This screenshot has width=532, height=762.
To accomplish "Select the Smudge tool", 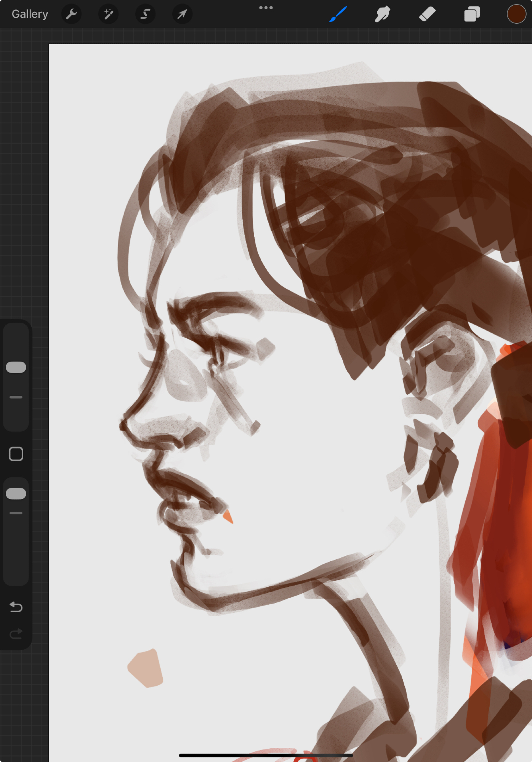I will (x=382, y=14).
